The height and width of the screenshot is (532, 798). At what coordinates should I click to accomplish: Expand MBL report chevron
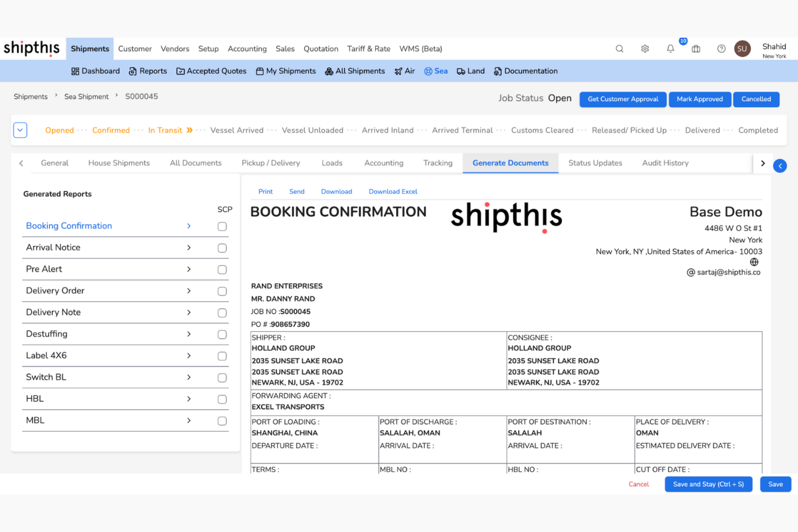point(189,420)
